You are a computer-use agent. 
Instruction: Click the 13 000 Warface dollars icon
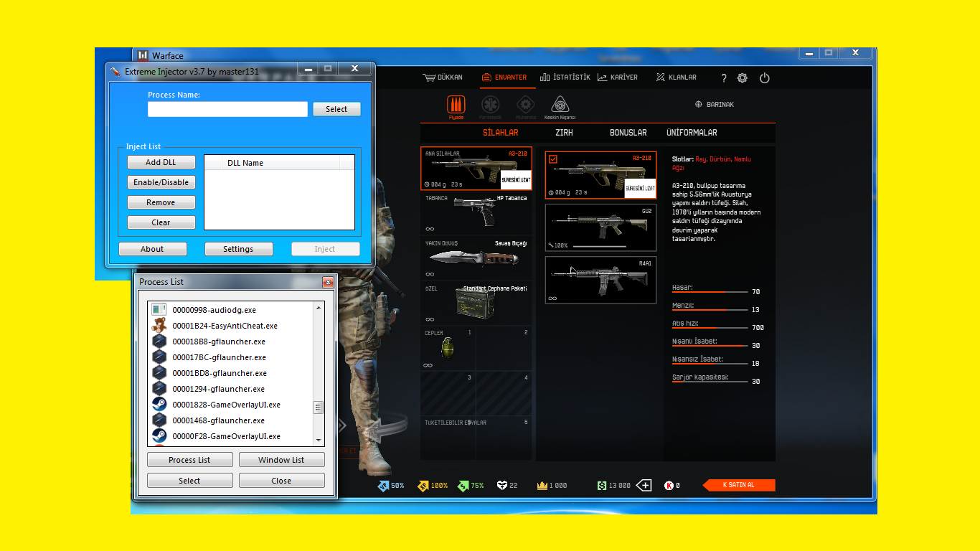click(601, 486)
